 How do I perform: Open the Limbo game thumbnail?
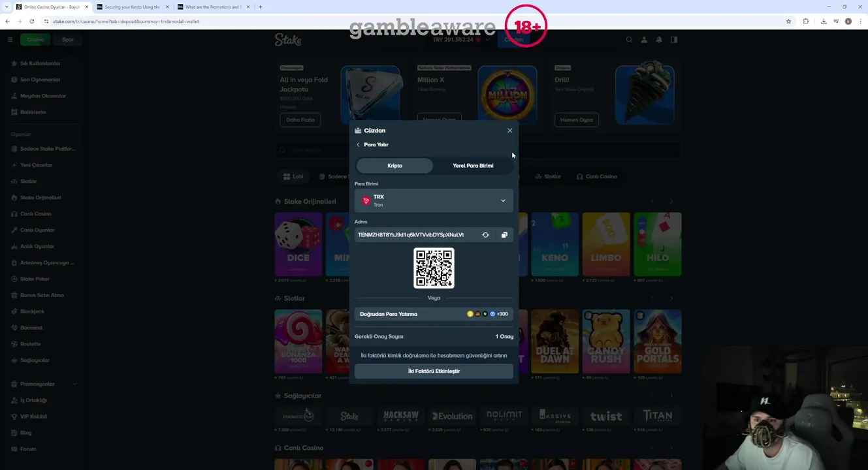point(606,245)
